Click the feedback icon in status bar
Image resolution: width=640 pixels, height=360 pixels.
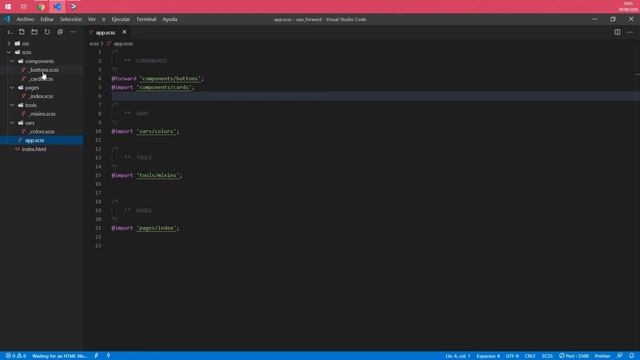[620, 356]
